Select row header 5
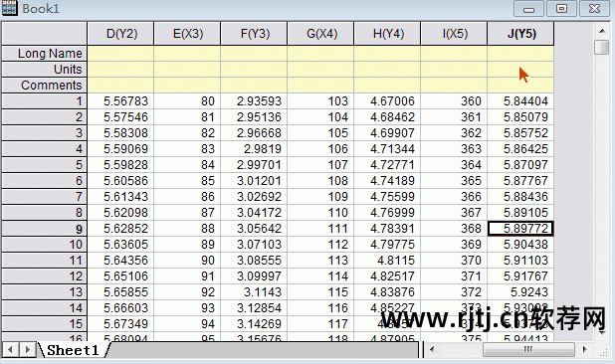The height and width of the screenshot is (364, 615). pos(45,164)
